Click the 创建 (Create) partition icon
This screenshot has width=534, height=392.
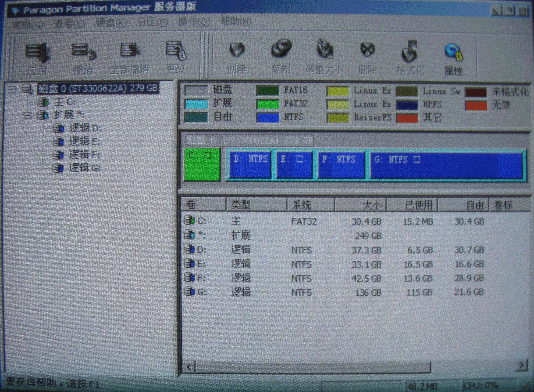click(x=237, y=49)
